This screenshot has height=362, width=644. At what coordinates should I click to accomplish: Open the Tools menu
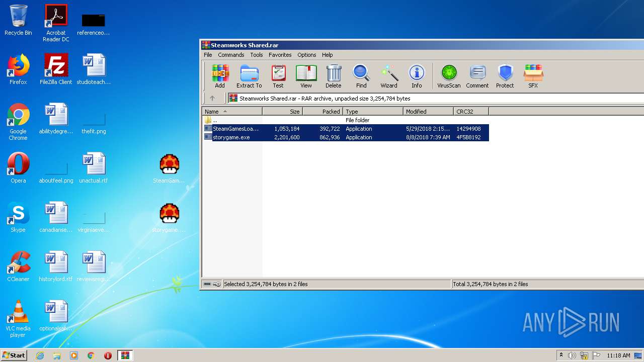[257, 55]
